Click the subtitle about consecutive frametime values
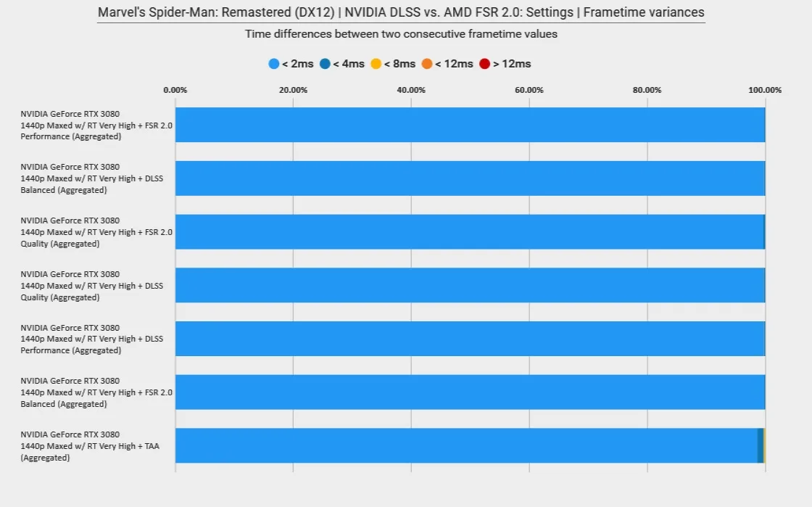Image resolution: width=812 pixels, height=507 pixels. point(401,34)
